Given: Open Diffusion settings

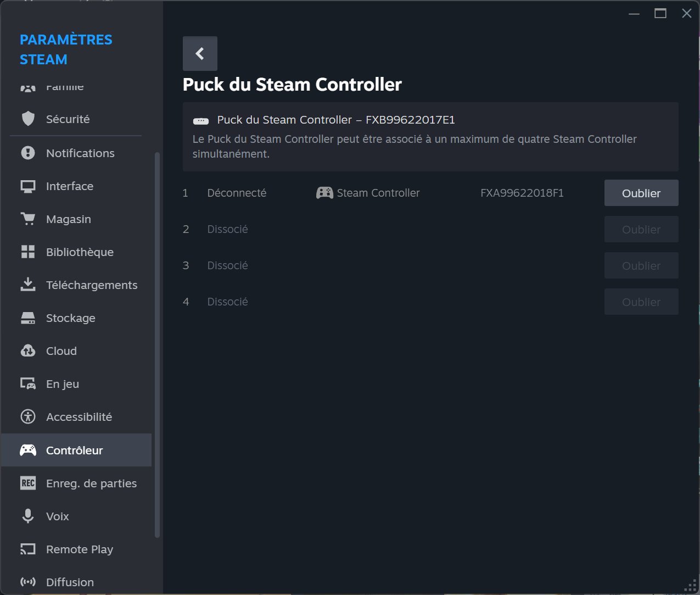Looking at the screenshot, I should [x=76, y=581].
